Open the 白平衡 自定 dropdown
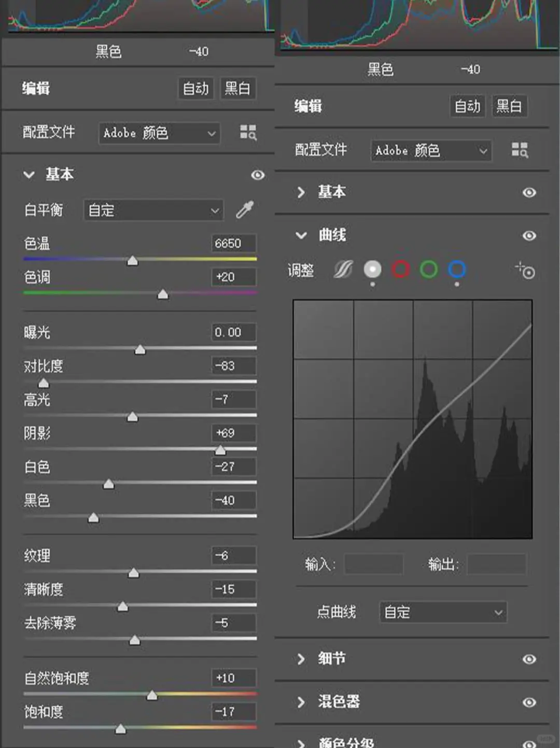 point(153,210)
